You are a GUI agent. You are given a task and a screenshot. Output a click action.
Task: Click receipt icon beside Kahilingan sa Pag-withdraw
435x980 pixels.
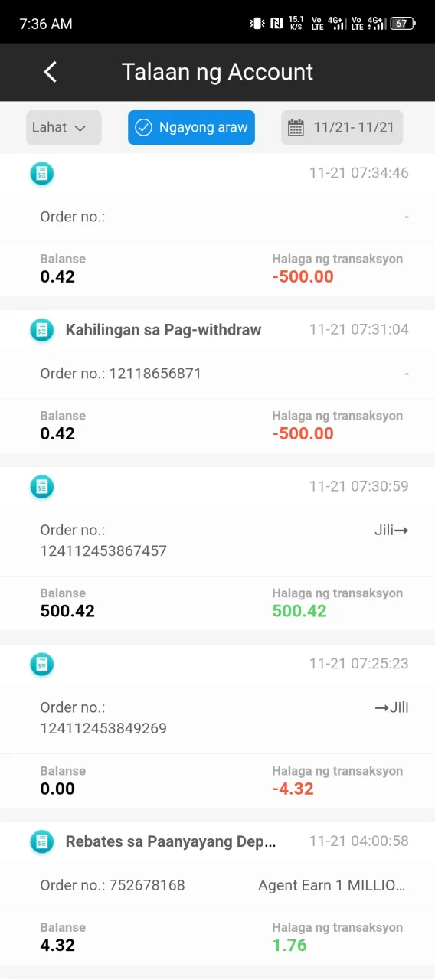point(42,330)
